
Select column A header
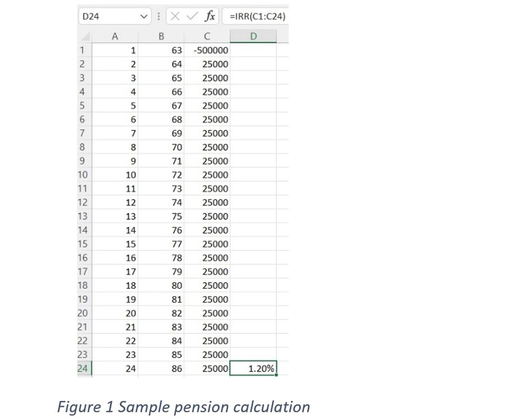coord(115,36)
